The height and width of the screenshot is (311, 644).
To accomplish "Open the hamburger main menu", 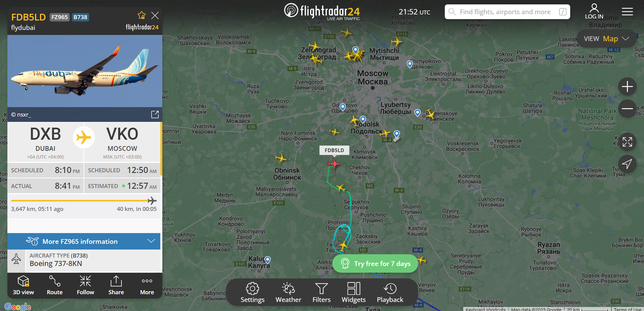I will pyautogui.click(x=627, y=12).
